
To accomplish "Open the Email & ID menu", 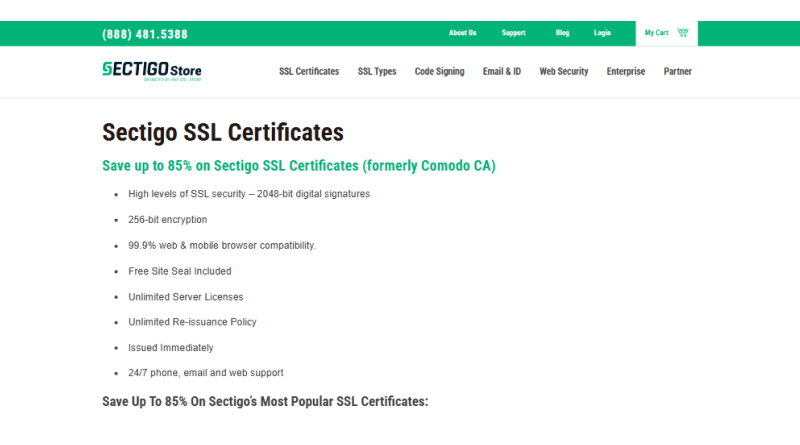I will point(502,71).
